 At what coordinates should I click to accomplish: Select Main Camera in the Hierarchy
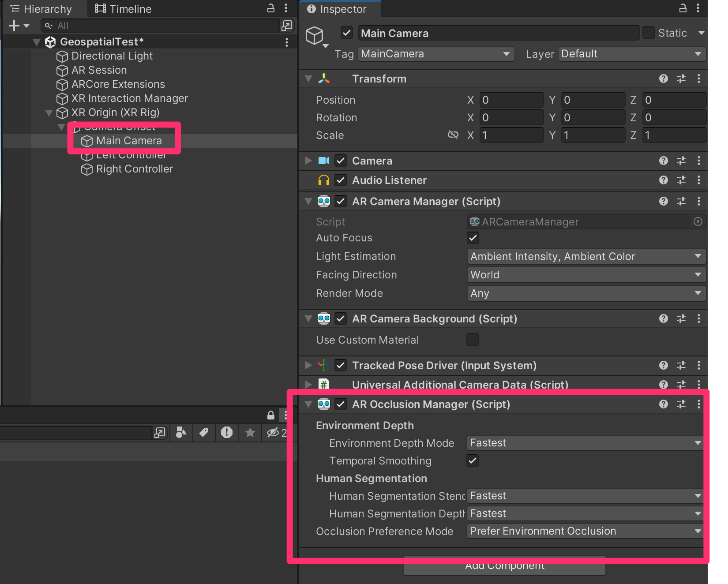pyautogui.click(x=129, y=141)
